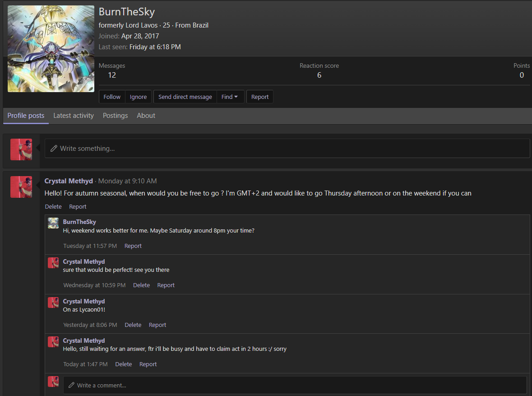Delete the Monday autumn seasonal post
The image size is (532, 396).
[53, 206]
